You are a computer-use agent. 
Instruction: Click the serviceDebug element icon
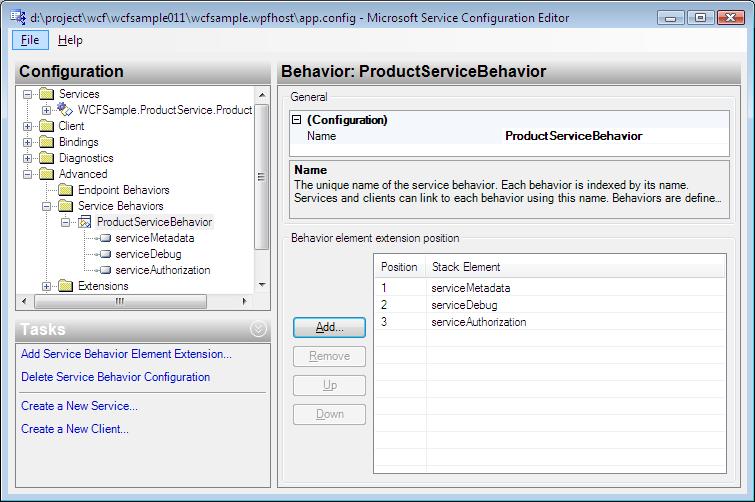point(105,254)
